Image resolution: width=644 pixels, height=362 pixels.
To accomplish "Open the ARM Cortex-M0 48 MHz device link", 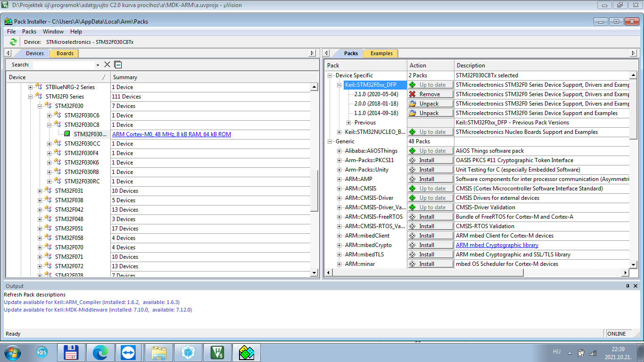I will (172, 134).
